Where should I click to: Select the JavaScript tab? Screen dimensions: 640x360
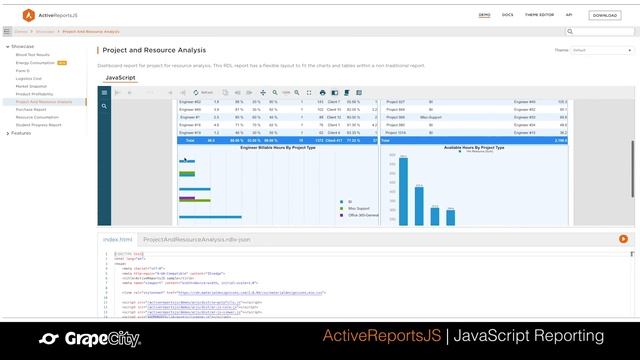tap(120, 78)
